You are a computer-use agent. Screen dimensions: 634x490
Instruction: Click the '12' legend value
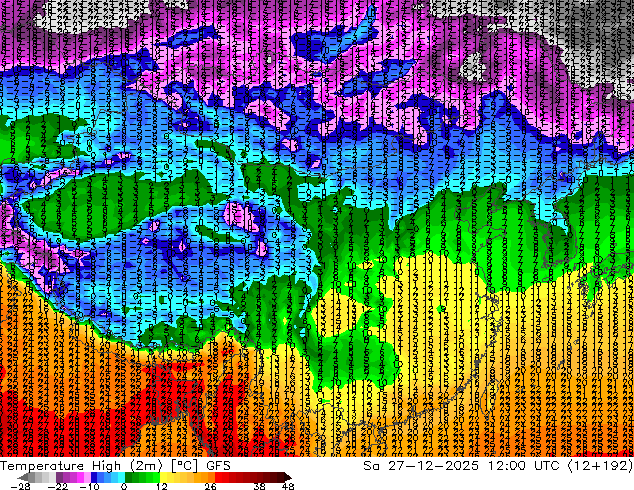click(x=162, y=486)
